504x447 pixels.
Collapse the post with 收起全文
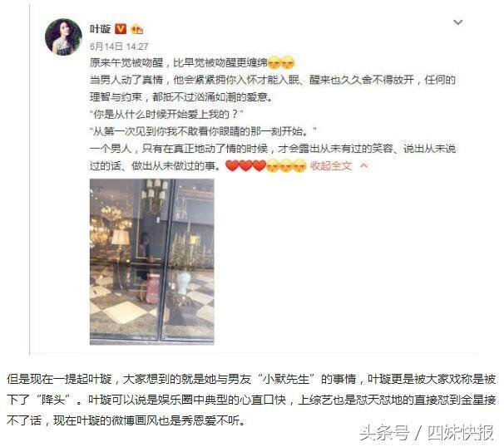(x=331, y=165)
